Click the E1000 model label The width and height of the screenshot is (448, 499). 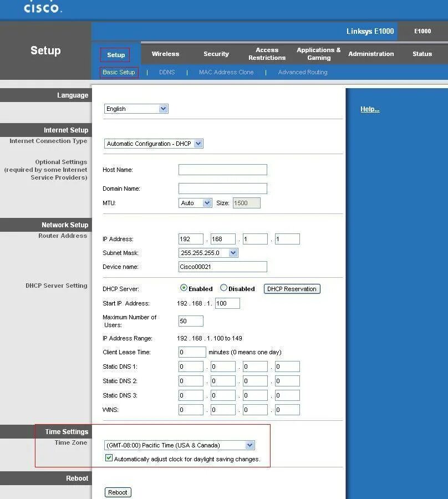(x=422, y=31)
